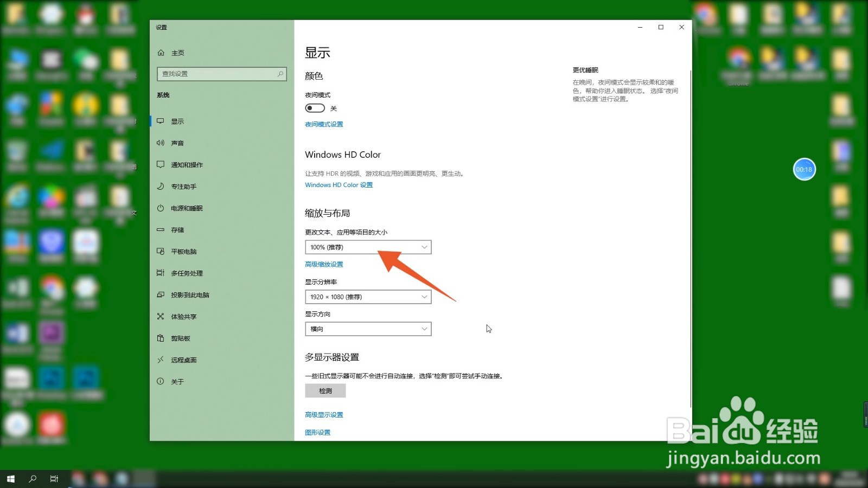
Task: Open the Windows Start button
Action: click(x=11, y=479)
